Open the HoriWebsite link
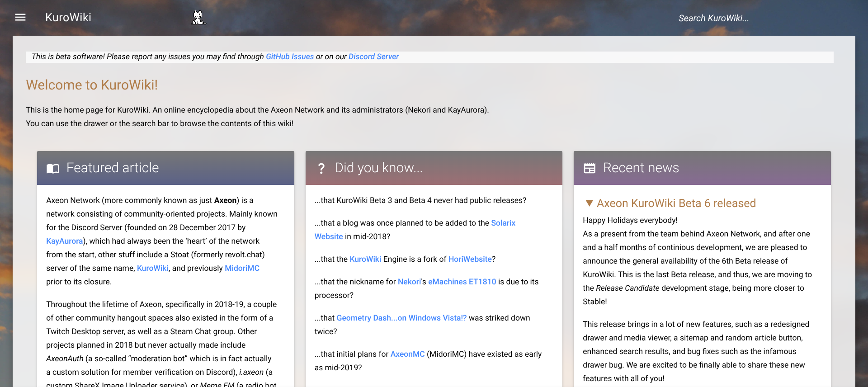Screen dimensions: 868x387 point(470,259)
